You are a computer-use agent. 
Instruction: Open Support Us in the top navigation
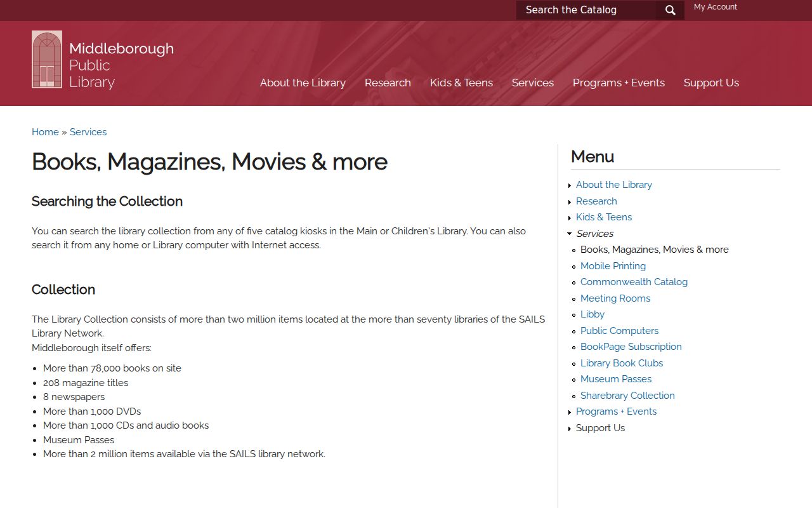(711, 83)
